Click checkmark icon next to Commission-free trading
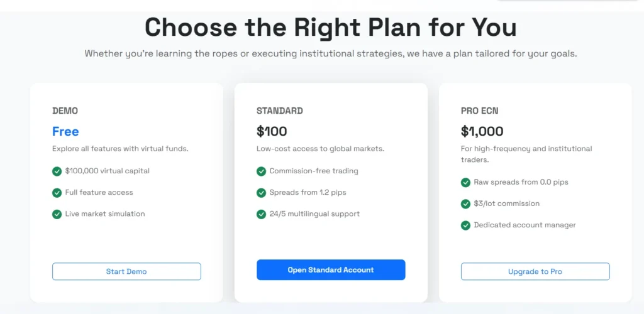Image resolution: width=644 pixels, height=314 pixels. click(262, 171)
